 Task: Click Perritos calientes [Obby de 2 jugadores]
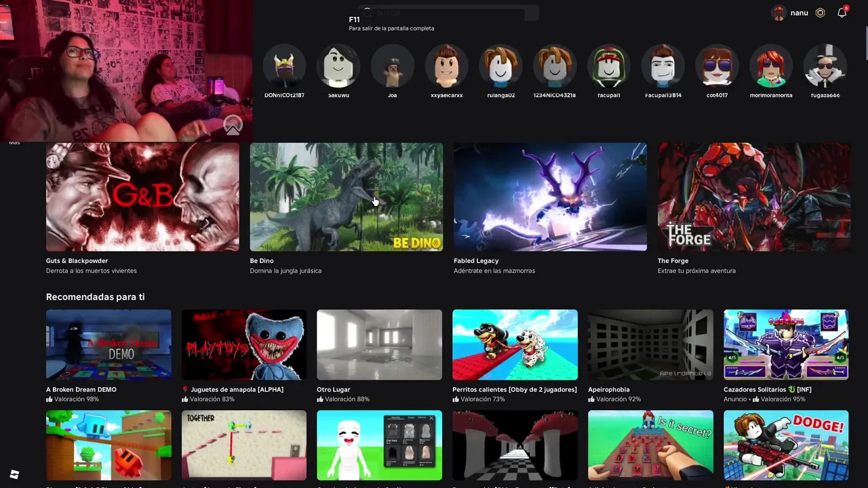(x=515, y=390)
